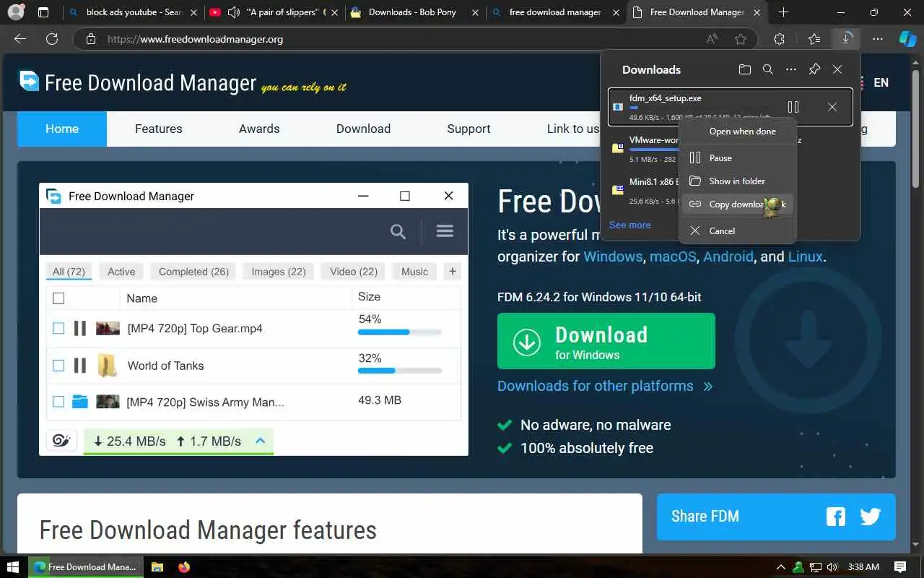
Task: Select Show in folder menu entry
Action: (738, 181)
